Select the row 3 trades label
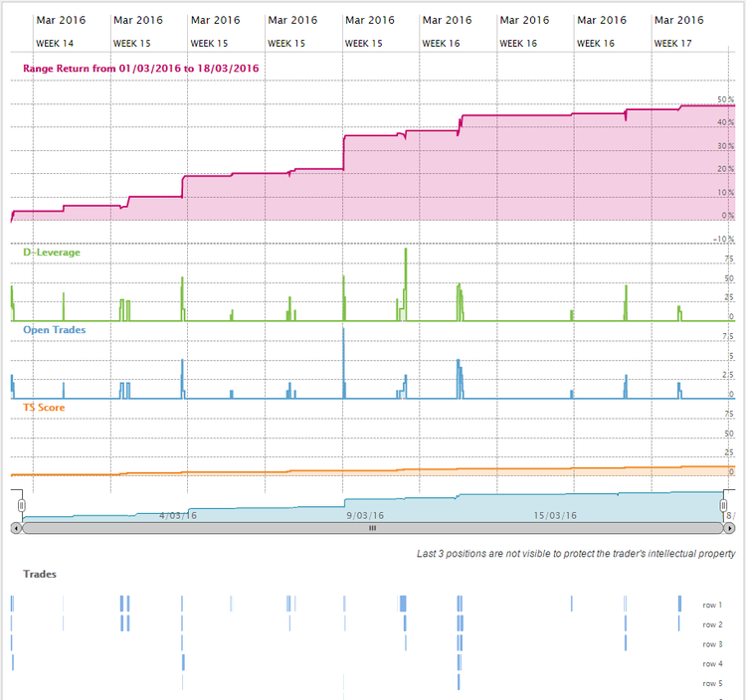 point(712,644)
